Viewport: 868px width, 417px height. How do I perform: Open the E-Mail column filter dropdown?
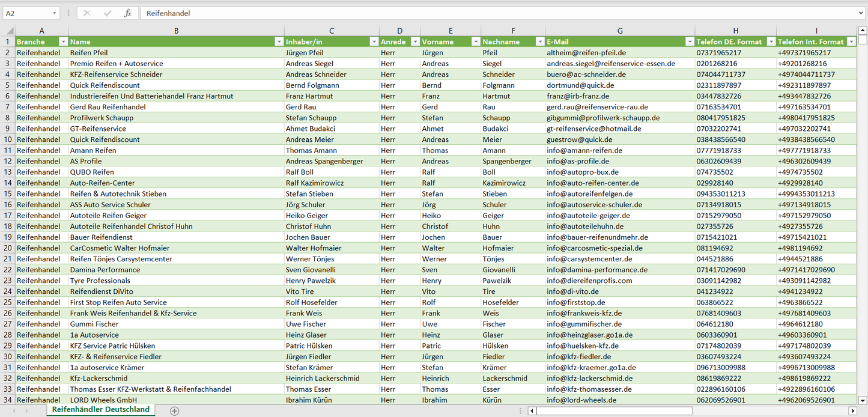click(x=690, y=42)
